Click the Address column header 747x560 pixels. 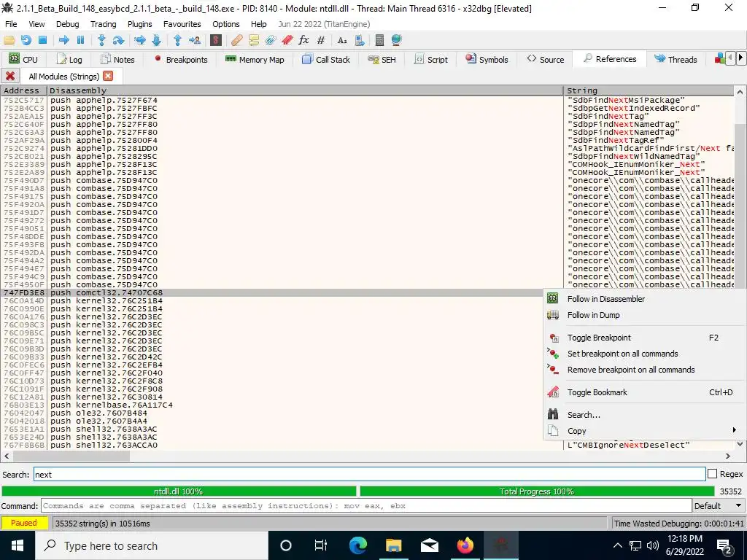point(23,90)
